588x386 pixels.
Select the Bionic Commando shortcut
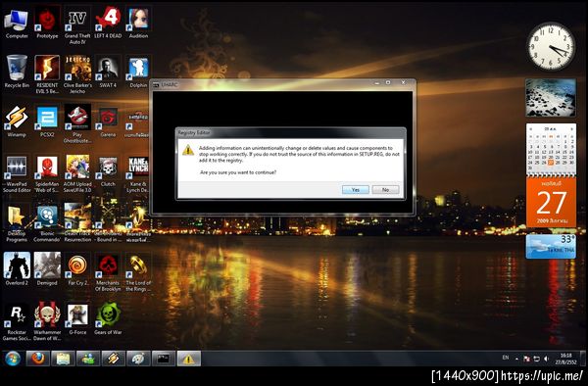(x=47, y=223)
